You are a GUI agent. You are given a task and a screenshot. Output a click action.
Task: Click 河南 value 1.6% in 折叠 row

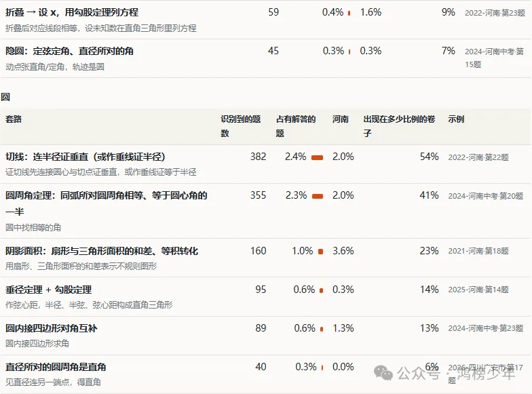(x=370, y=12)
